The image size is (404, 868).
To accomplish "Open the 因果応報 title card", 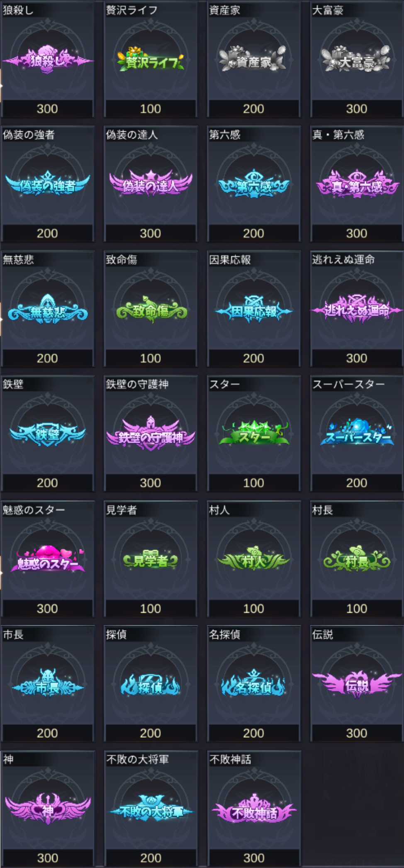I will tap(253, 309).
